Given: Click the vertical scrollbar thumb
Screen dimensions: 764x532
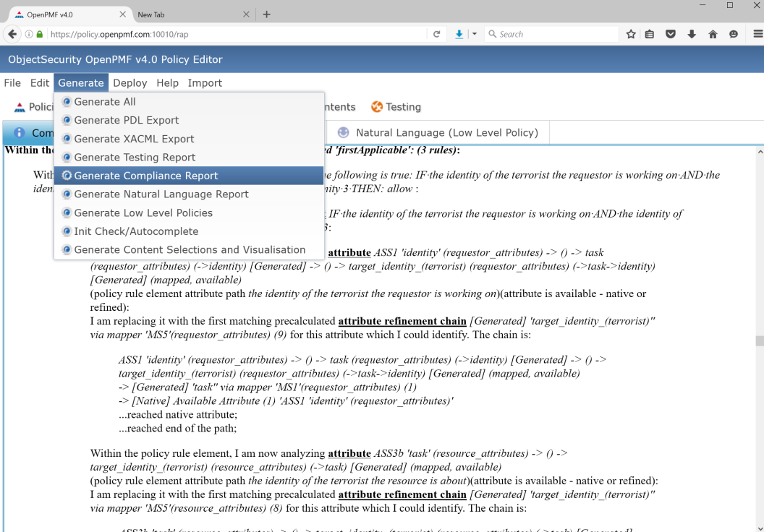Looking at the screenshot, I should pos(760,340).
